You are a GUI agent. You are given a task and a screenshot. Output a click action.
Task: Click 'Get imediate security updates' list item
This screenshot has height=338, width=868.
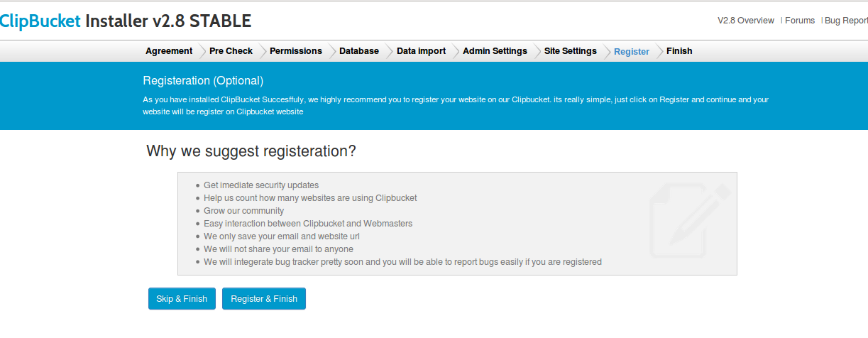pyautogui.click(x=261, y=185)
